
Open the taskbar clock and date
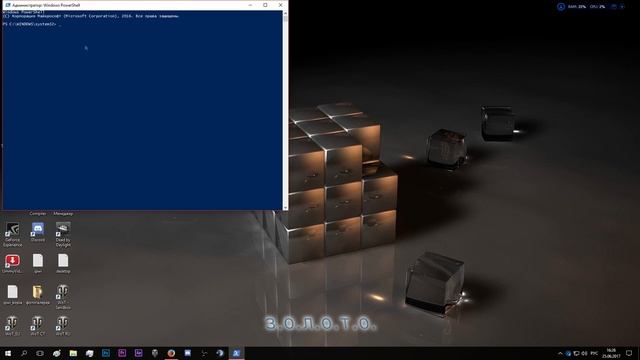point(611,353)
